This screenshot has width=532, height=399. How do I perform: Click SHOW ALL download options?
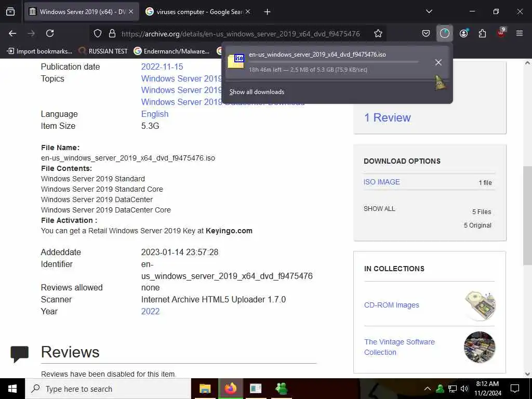coord(379,209)
